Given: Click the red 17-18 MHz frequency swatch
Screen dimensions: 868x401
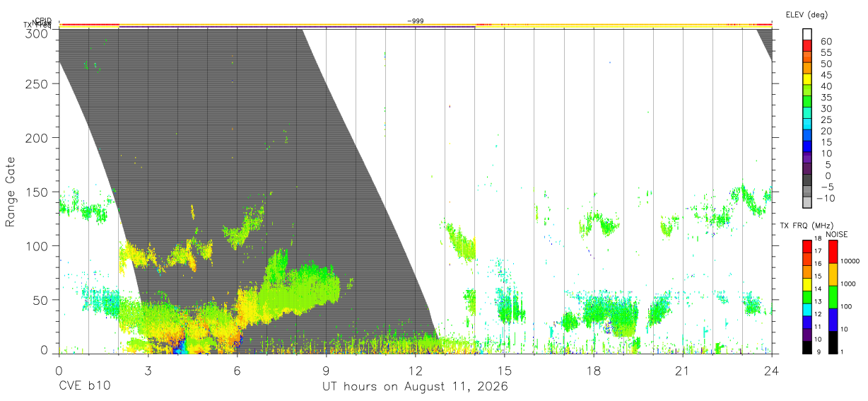Looking at the screenshot, I should [807, 246].
